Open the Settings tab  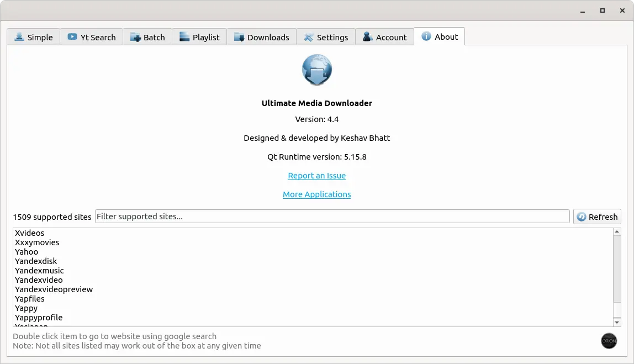(x=326, y=37)
